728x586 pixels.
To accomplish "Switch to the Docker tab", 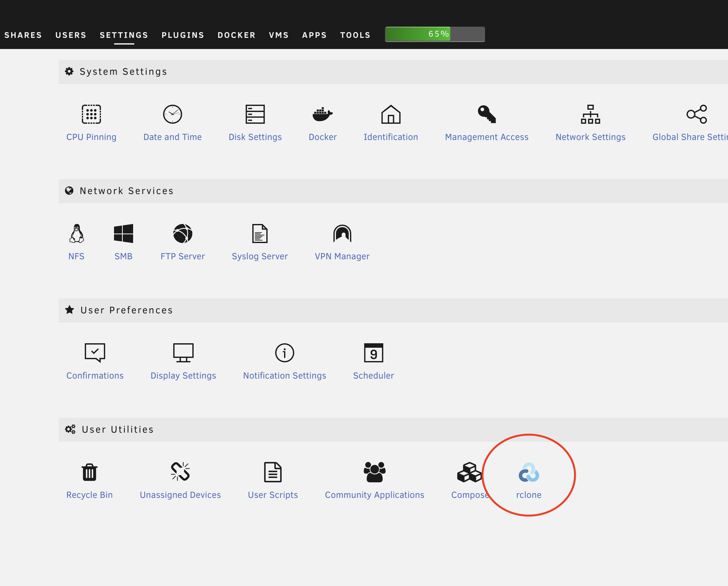I will coord(237,35).
